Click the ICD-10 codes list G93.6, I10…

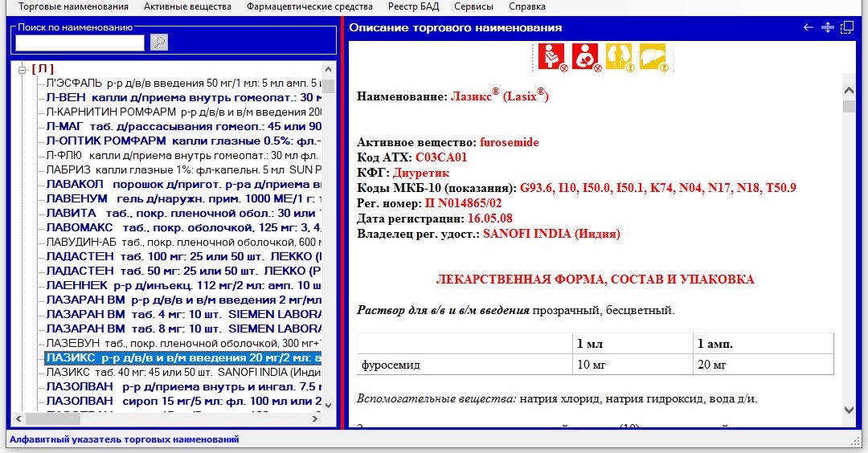[658, 188]
